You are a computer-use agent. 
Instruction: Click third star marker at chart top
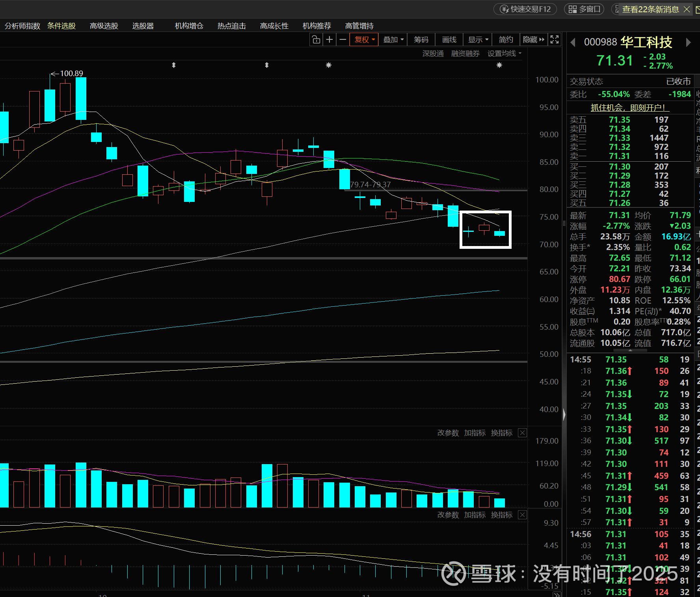(x=329, y=65)
